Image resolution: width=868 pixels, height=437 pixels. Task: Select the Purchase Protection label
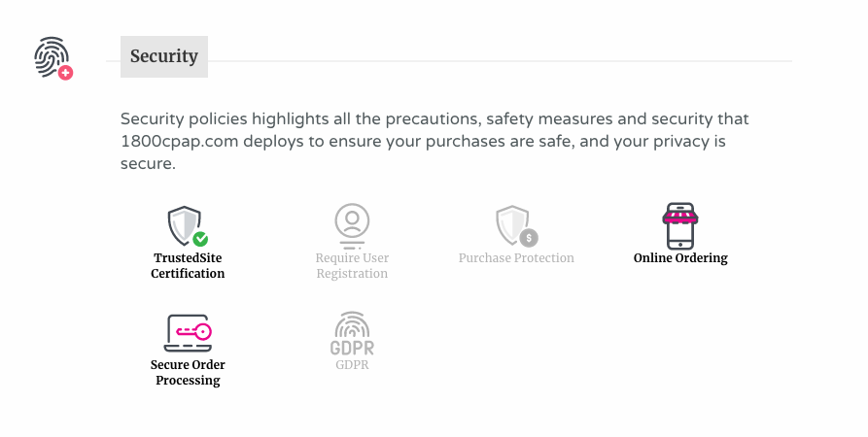pyautogui.click(x=516, y=257)
